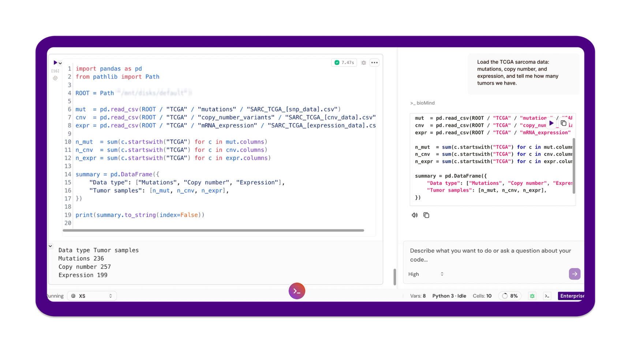The height and width of the screenshot is (362, 644).
Task: Open the High effort level dropdown
Action: (426, 274)
